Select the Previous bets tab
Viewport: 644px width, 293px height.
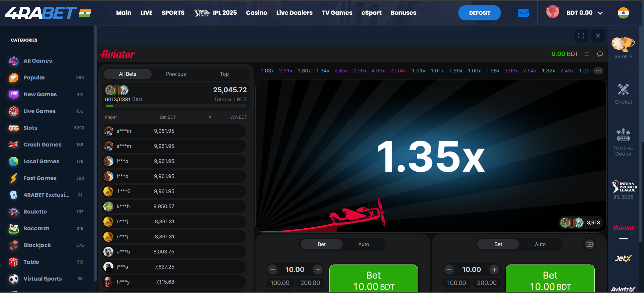(x=176, y=74)
